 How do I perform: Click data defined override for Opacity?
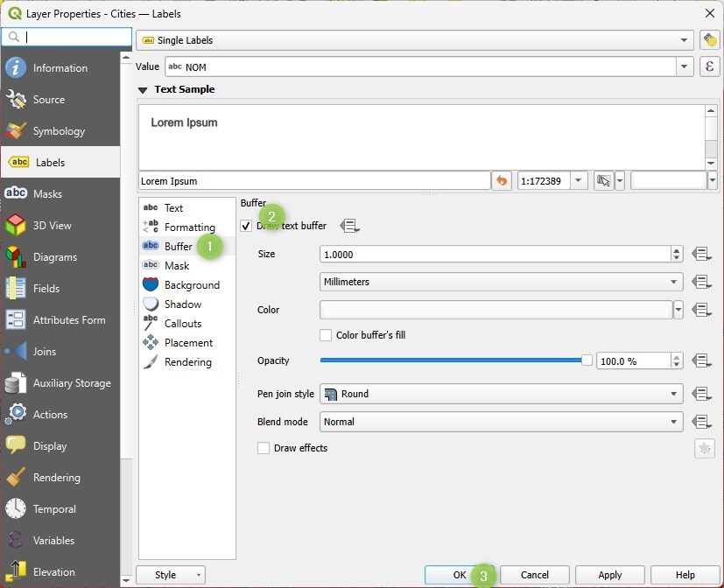point(701,360)
